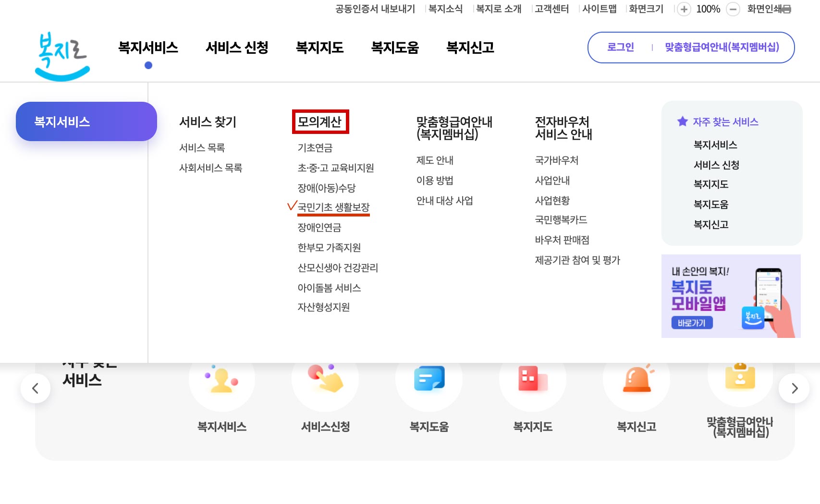Open the 기초연금 calculator link
Viewport: 820px width, 504px height.
[x=316, y=148]
